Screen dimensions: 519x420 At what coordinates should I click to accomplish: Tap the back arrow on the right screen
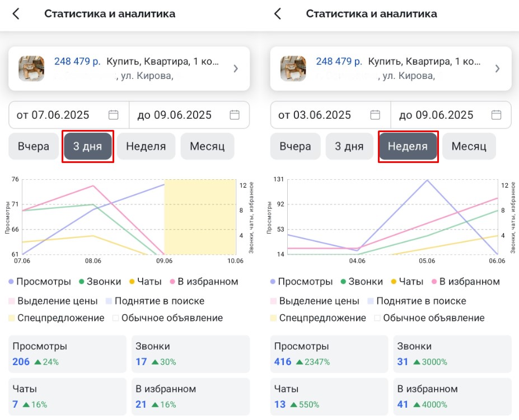(x=277, y=14)
